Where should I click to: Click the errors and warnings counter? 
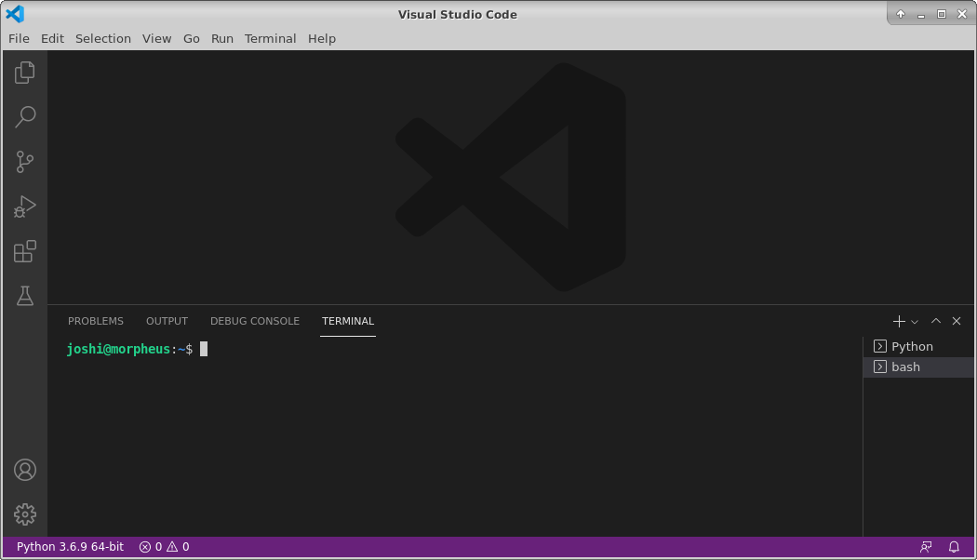pyautogui.click(x=164, y=547)
